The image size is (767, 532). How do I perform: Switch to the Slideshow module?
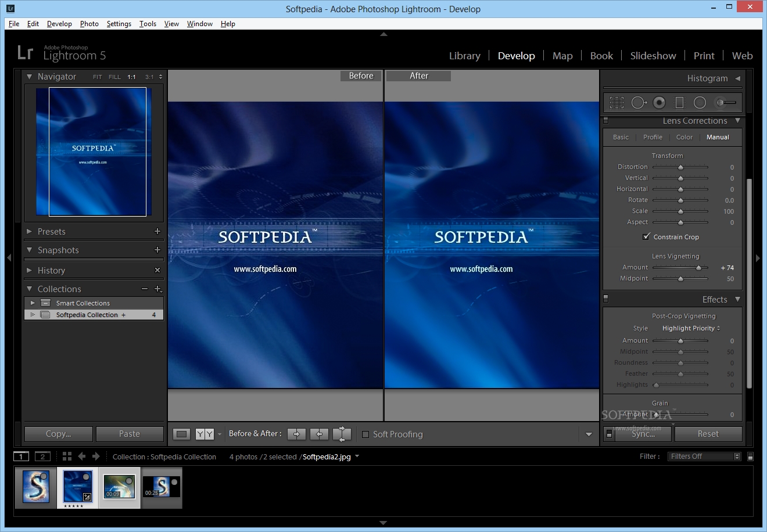[653, 56]
